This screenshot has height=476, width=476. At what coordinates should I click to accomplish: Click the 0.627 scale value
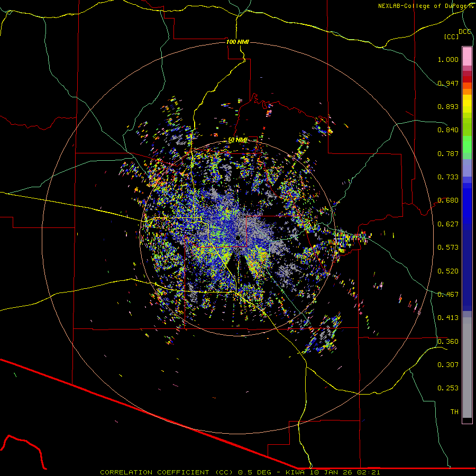448,224
